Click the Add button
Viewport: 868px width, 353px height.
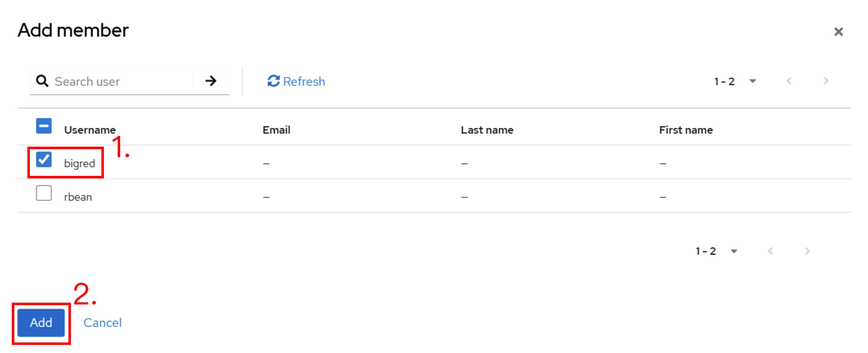tap(41, 323)
